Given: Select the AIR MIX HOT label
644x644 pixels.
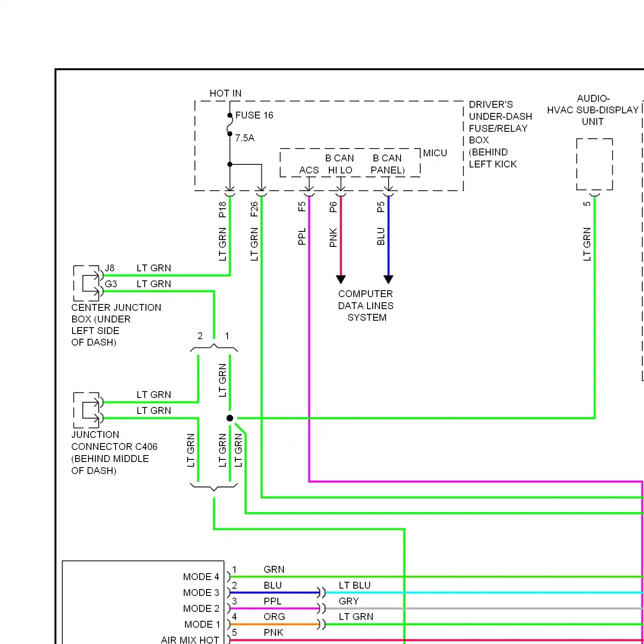Looking at the screenshot, I should [190, 640].
